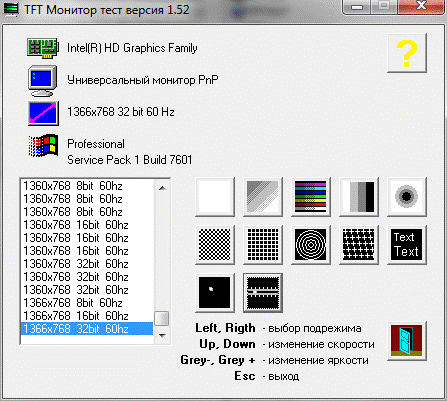Click the mode list scrollbar thumb
Screen dimensions: 447x401
(x=162, y=319)
